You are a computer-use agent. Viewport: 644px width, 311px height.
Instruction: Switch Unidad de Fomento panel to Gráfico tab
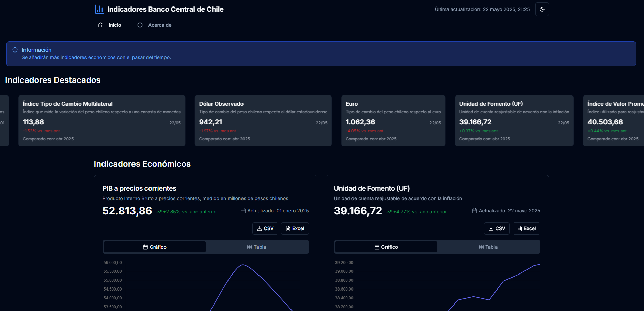point(386,247)
